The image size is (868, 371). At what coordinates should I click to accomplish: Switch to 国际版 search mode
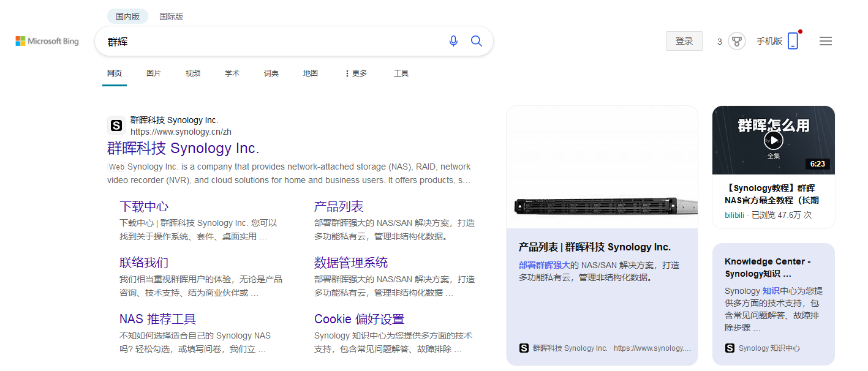(x=172, y=17)
